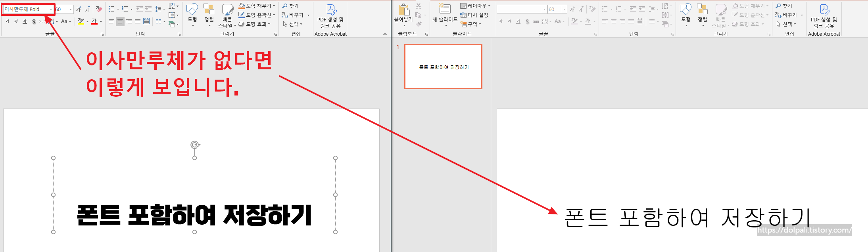Apply bullet list in left window

(111, 9)
